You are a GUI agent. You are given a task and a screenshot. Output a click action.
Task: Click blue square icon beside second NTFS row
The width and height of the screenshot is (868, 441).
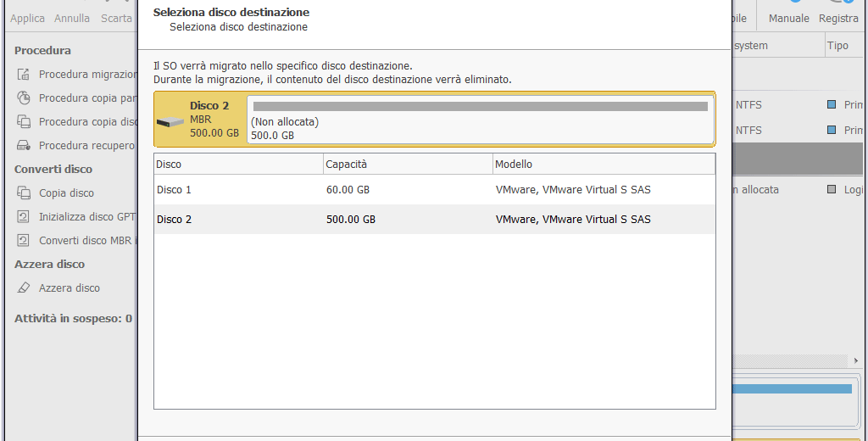831,130
